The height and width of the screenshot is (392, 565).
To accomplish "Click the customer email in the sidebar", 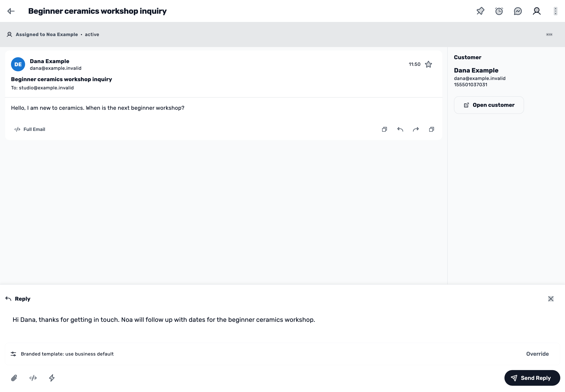I will (x=479, y=79).
